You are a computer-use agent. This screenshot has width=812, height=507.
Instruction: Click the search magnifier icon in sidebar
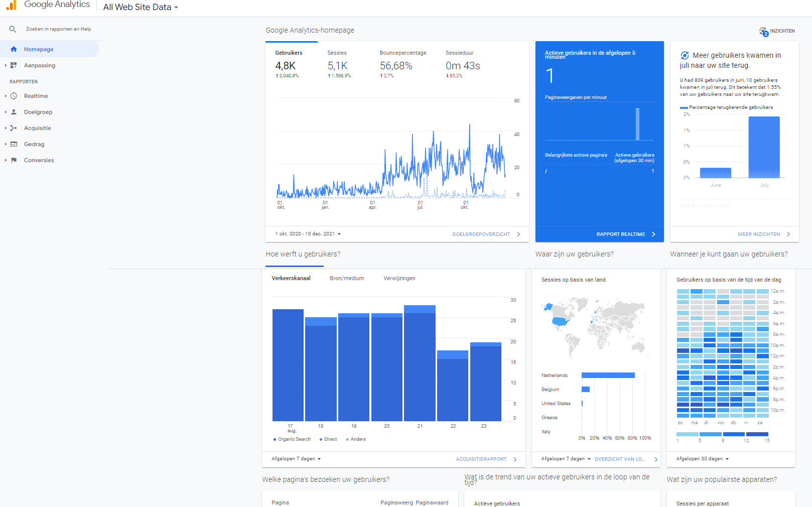point(13,29)
